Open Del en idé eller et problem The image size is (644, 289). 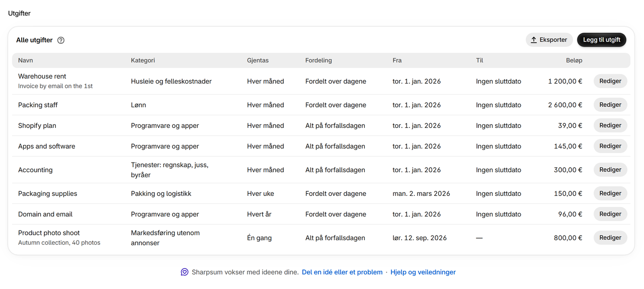pyautogui.click(x=342, y=272)
